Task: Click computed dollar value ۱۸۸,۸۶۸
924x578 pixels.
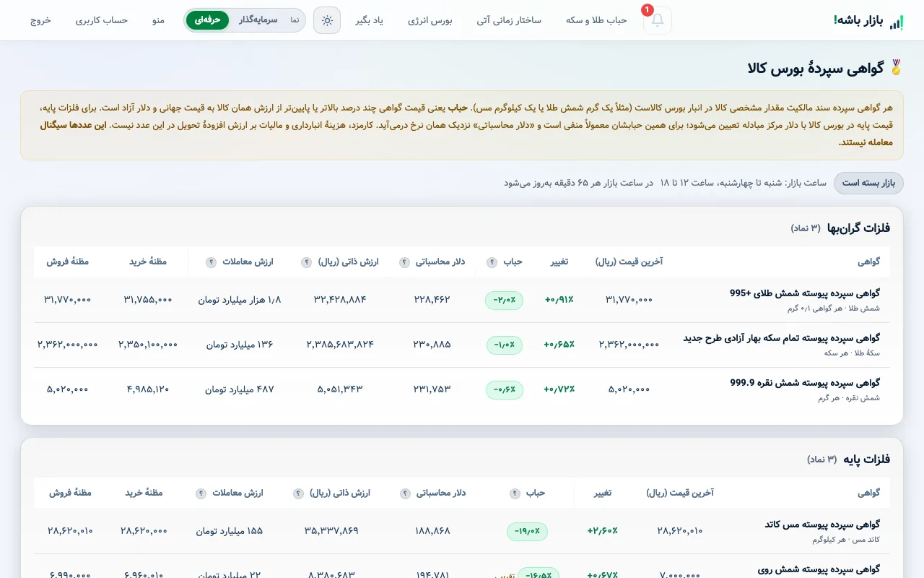Action: (x=432, y=531)
